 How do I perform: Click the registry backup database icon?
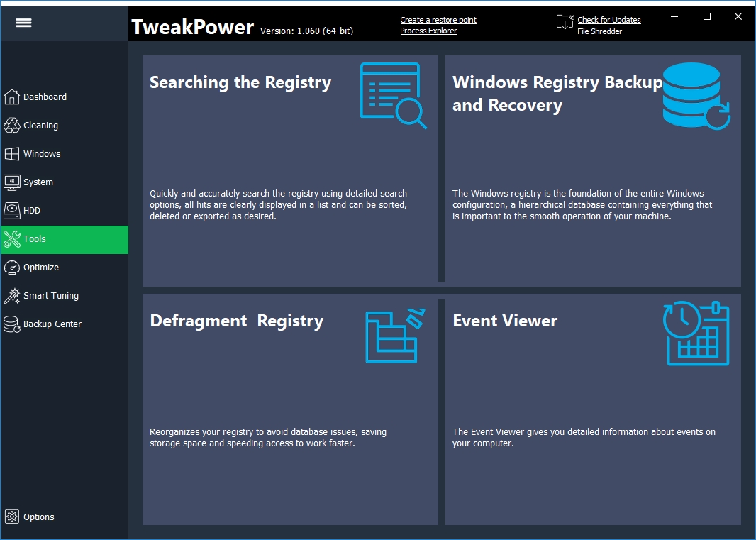pyautogui.click(x=696, y=96)
